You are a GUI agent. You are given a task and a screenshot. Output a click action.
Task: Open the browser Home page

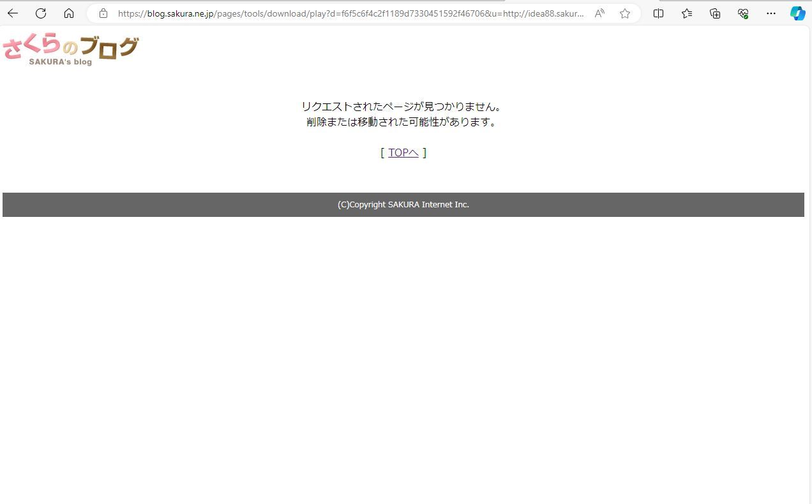[69, 13]
